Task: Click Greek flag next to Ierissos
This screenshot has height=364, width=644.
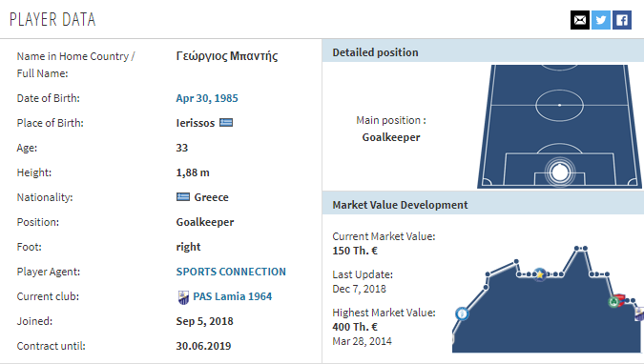Action: pyautogui.click(x=226, y=123)
